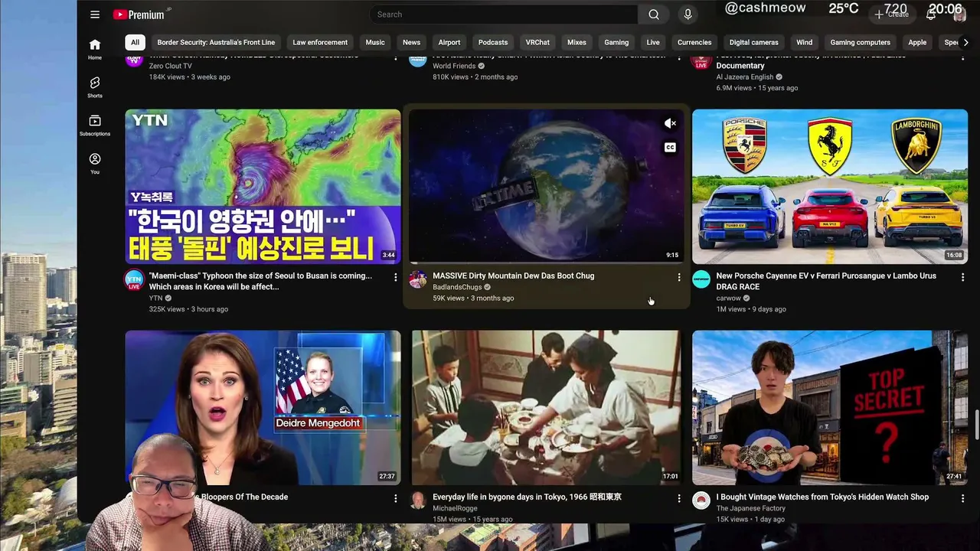Open the "Maemi-class" Typhoon video title
Screen dimensions: 980x551
pyautogui.click(x=260, y=281)
